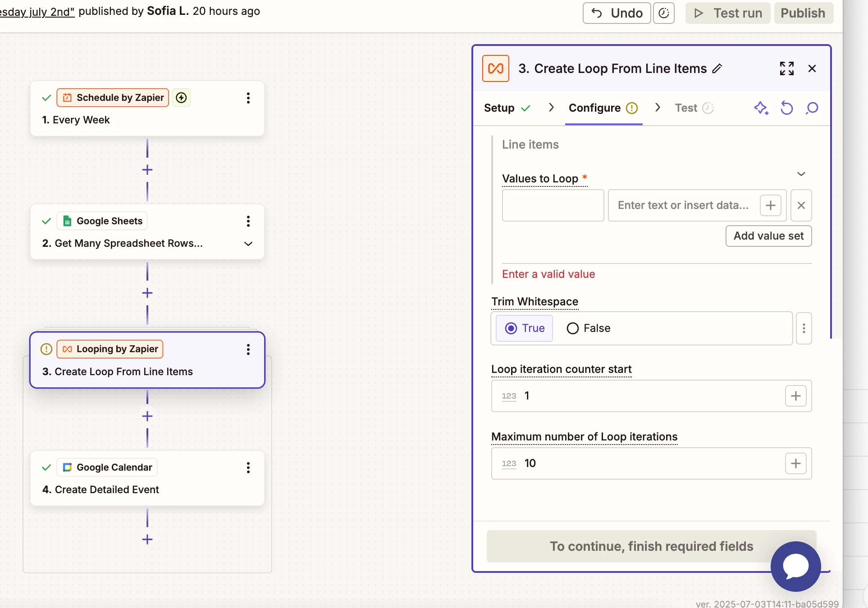This screenshot has height=608, width=868.
Task: Open Trim Whitespace more options menu
Action: [804, 328]
